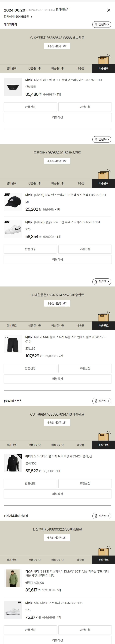Open the 함께장보기 link
This screenshot has height=644, width=115.
point(63,10)
